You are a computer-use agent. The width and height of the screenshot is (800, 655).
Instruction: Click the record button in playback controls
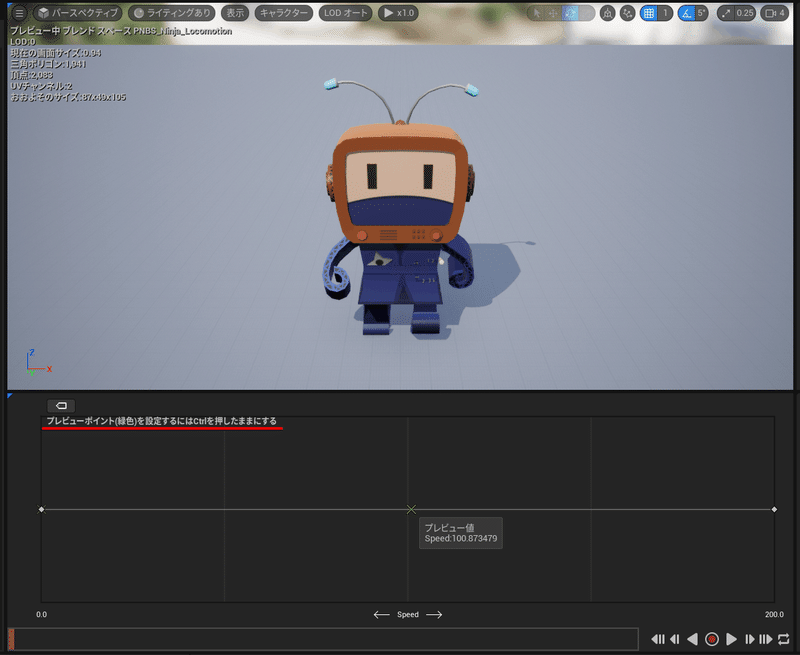pos(710,639)
